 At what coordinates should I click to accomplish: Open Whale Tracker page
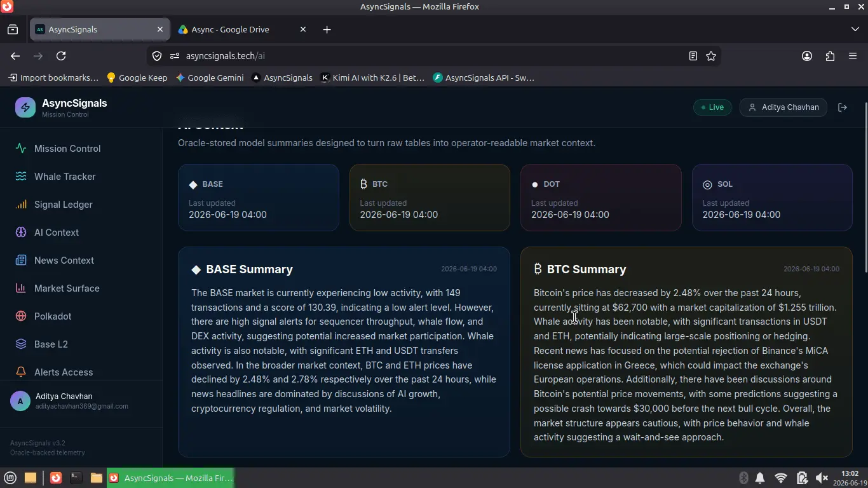65,177
